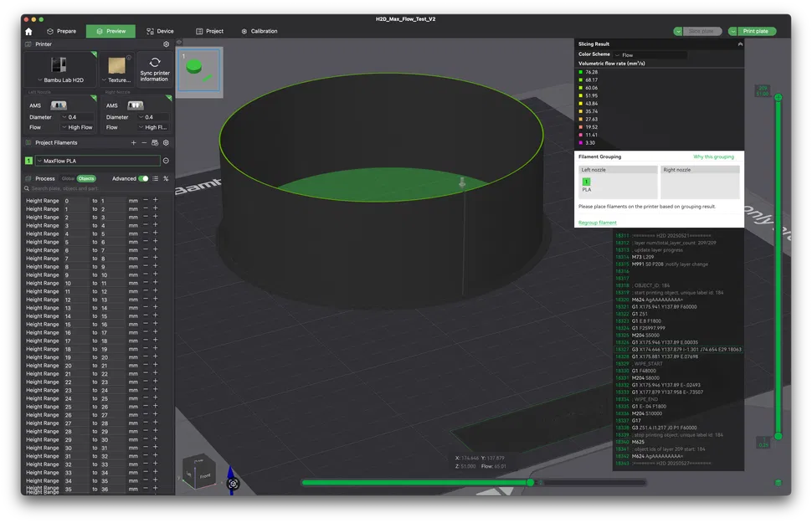Open Project Filaments settings gear
Image resolution: width=812 pixels, height=523 pixels.
click(x=166, y=143)
